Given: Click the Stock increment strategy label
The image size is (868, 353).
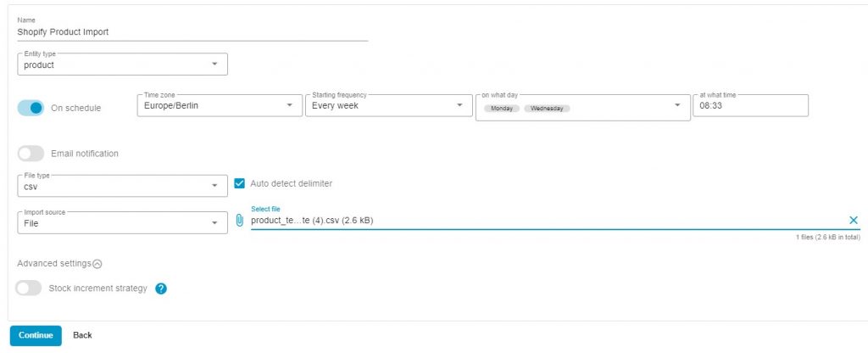Looking at the screenshot, I should coord(98,289).
